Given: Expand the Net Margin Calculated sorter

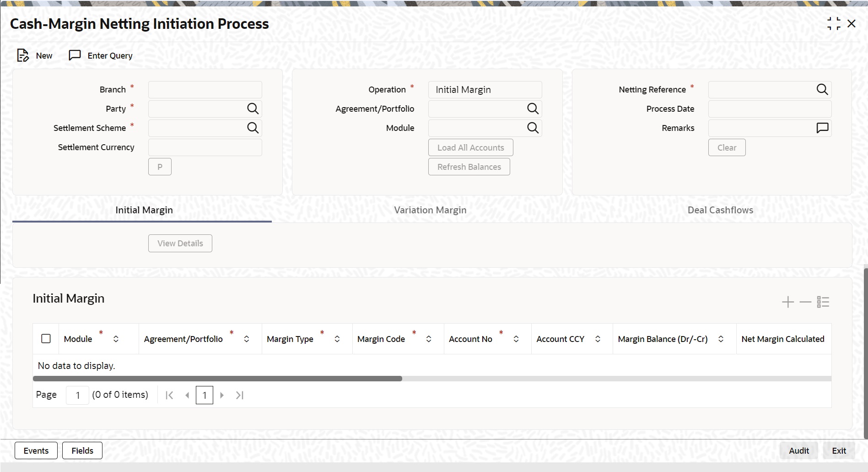Looking at the screenshot, I should [842, 339].
